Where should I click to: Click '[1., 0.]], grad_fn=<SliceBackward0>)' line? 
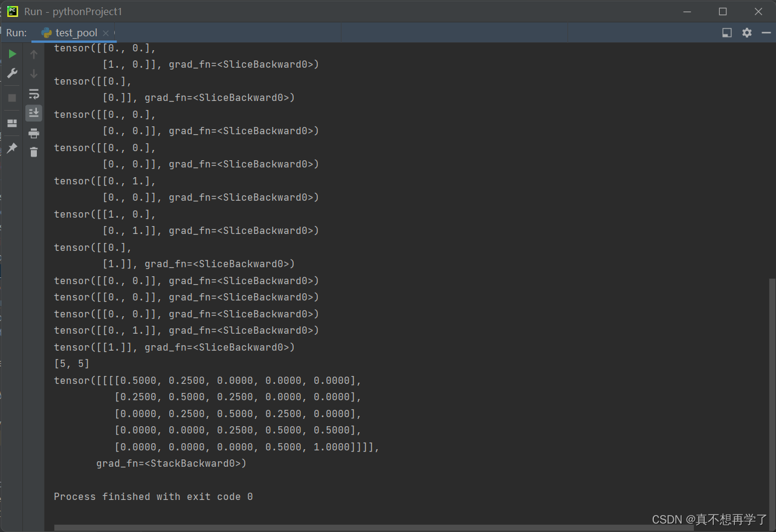[210, 64]
